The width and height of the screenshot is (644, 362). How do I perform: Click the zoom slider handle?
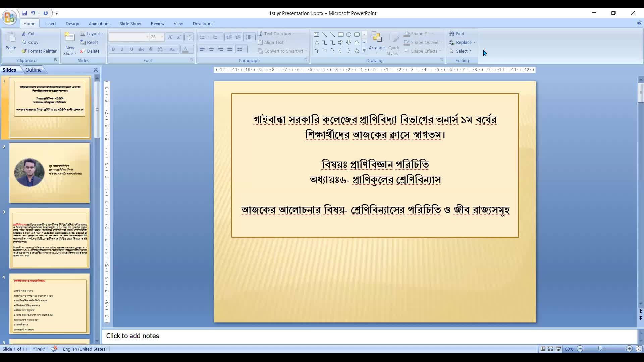click(600, 349)
